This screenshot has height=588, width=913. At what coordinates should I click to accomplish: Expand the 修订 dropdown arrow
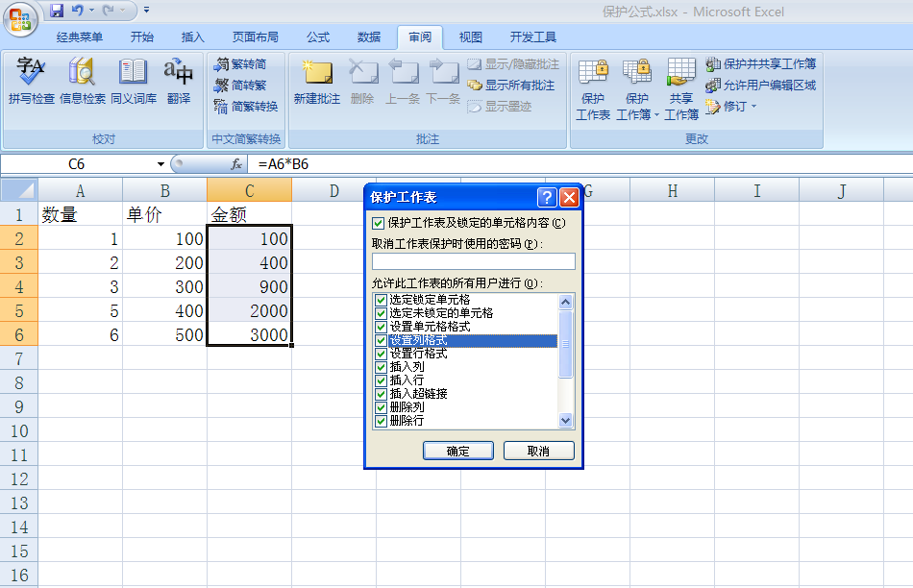[x=754, y=106]
